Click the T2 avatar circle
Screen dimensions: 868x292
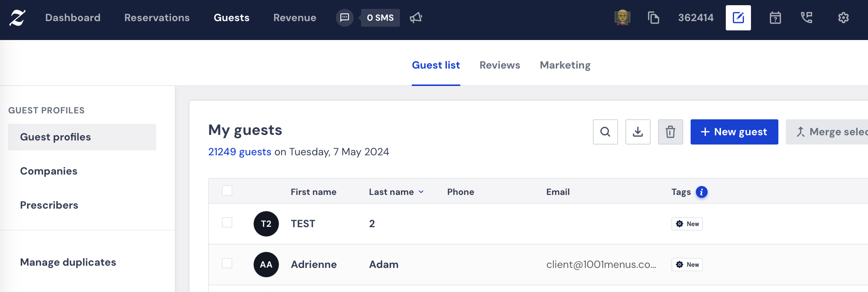click(x=266, y=224)
